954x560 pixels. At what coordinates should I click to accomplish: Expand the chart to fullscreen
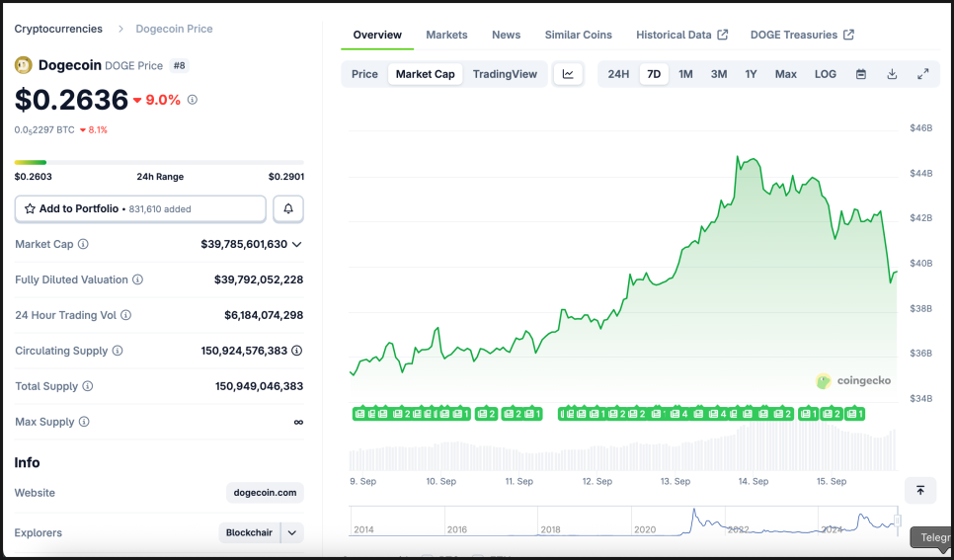tap(923, 74)
